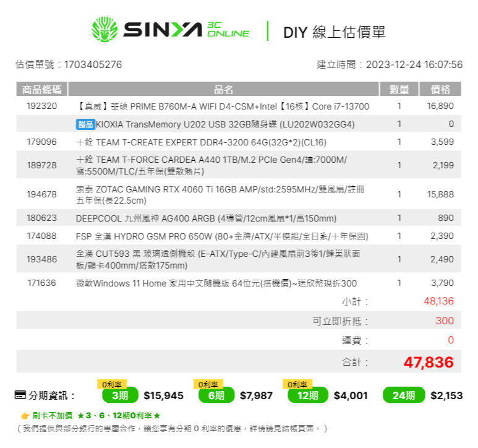Click the $2,153 installment amount
The image size is (478, 448).
(446, 396)
